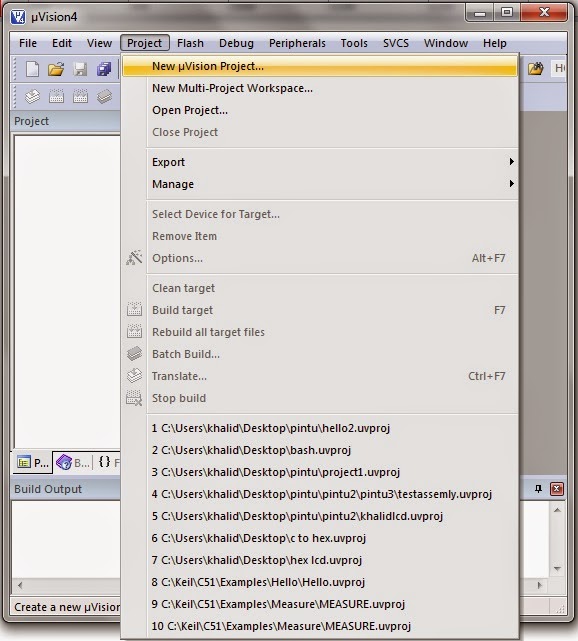
Task: Switch to the Books (B...) tab
Action: coord(73,463)
